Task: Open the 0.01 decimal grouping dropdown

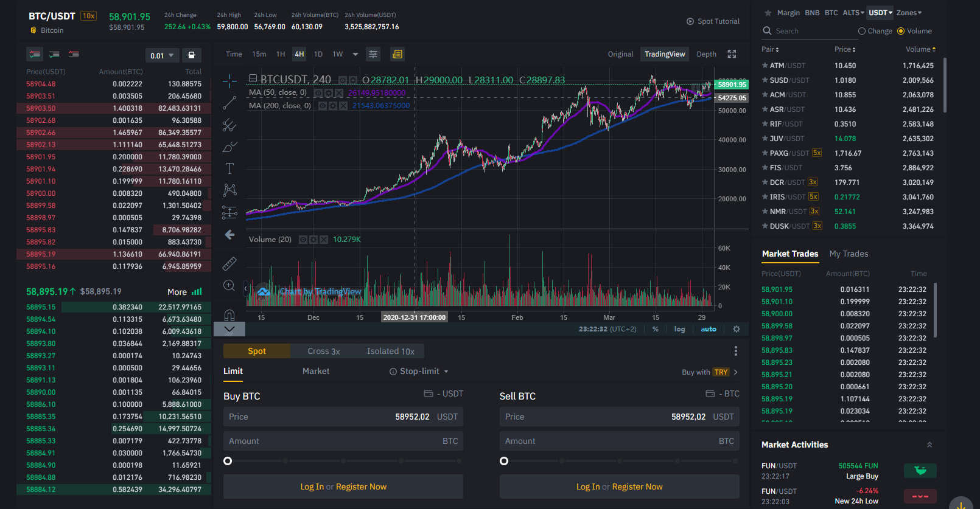Action: (163, 55)
